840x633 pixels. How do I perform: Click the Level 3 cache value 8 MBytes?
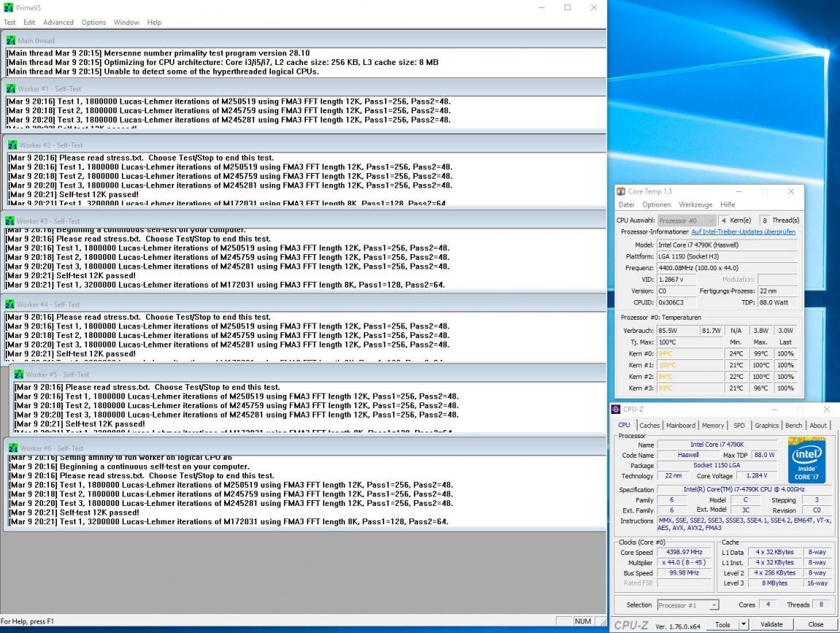[775, 583]
